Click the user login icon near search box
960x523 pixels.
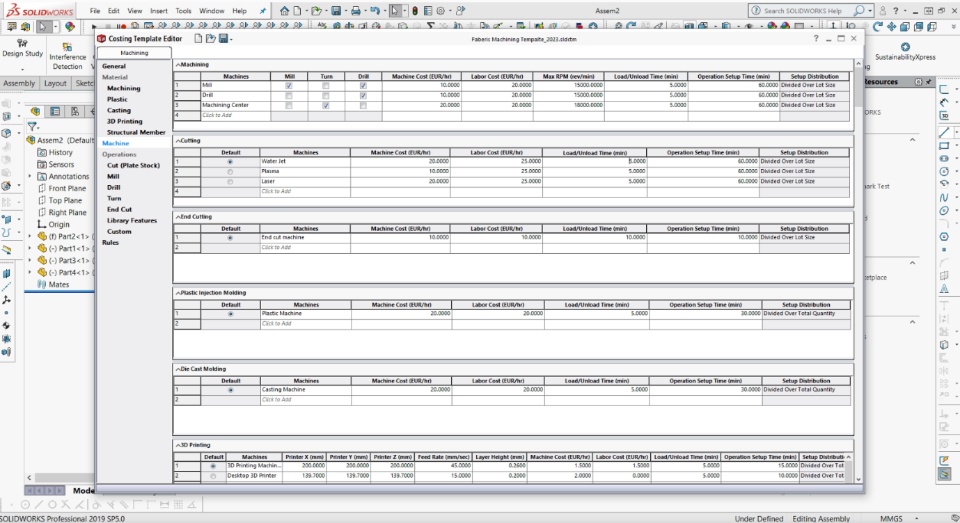click(x=882, y=10)
